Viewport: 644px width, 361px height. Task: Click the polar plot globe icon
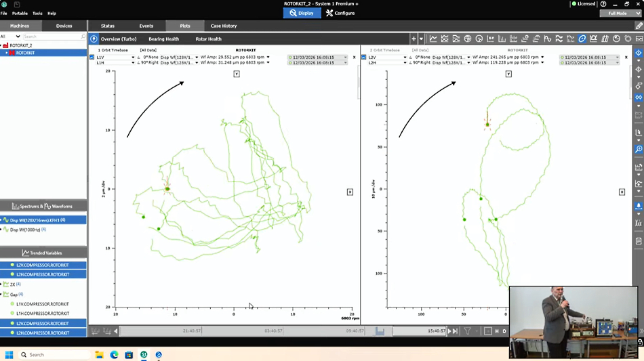467,39
